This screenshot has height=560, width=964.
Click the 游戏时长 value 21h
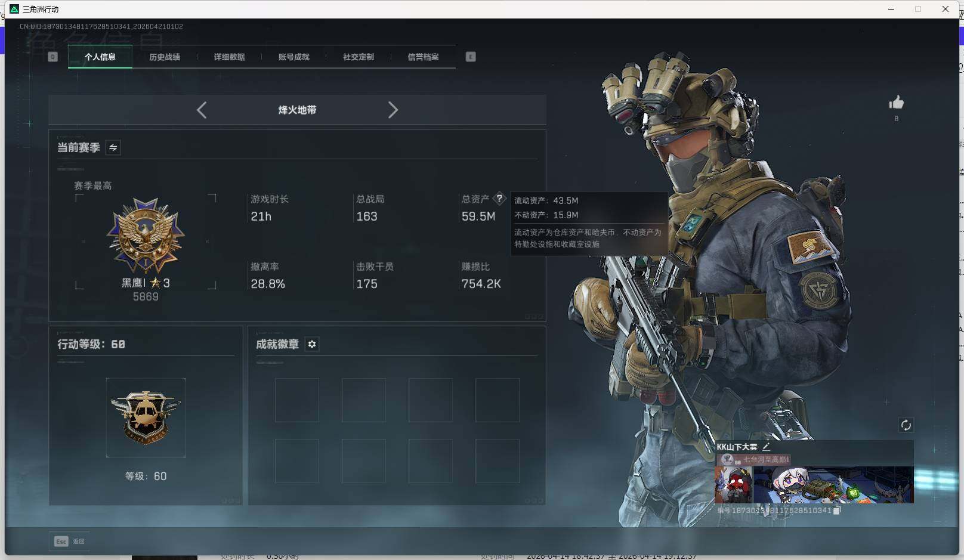click(x=261, y=216)
